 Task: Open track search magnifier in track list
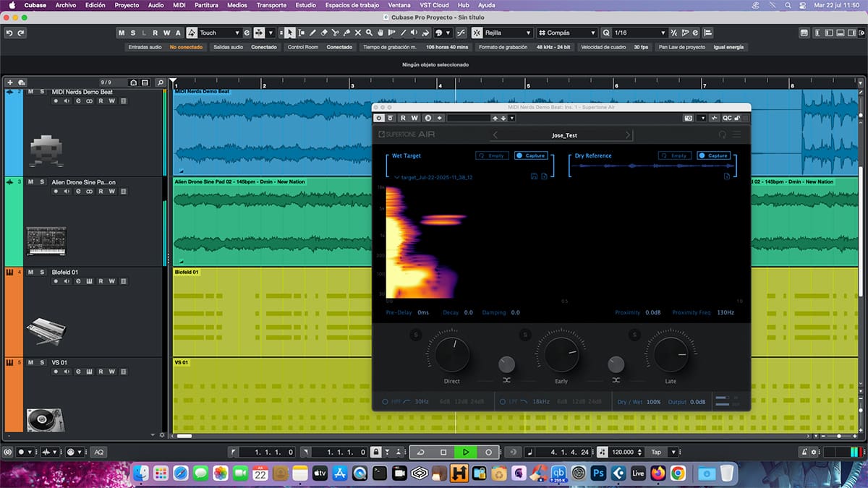click(161, 82)
